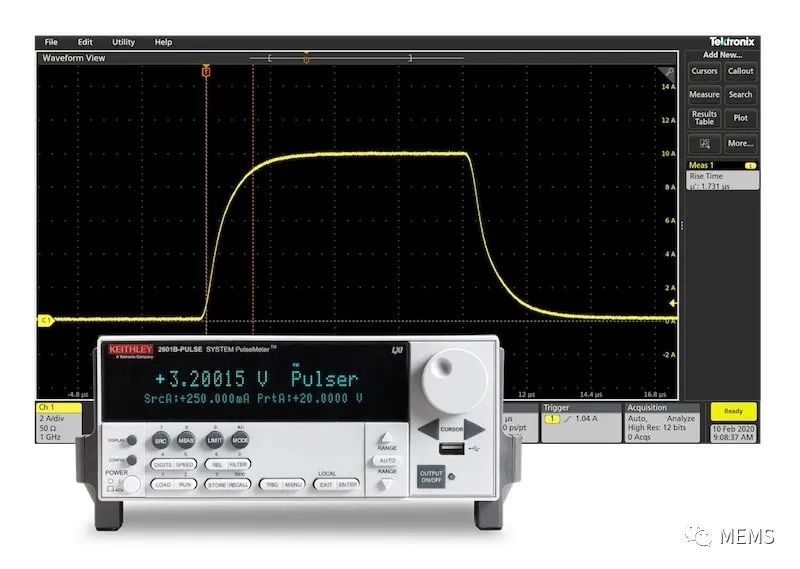Image resolution: width=800 pixels, height=569 pixels.
Task: Click the CONFIG key on Keithley panel
Action: pyautogui.click(x=132, y=460)
